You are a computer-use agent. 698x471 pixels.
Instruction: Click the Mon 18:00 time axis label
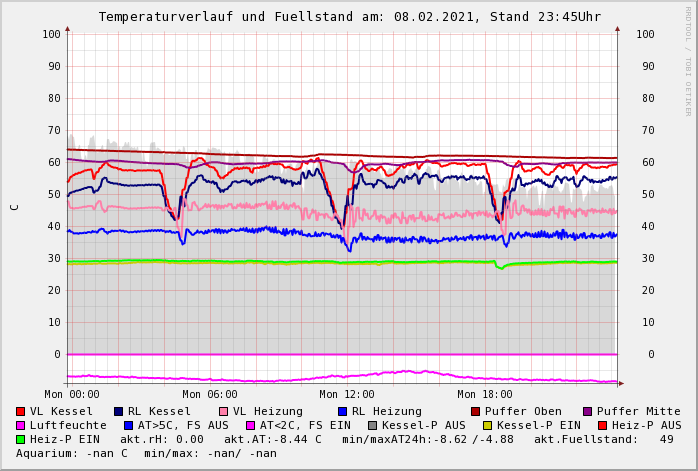(484, 395)
